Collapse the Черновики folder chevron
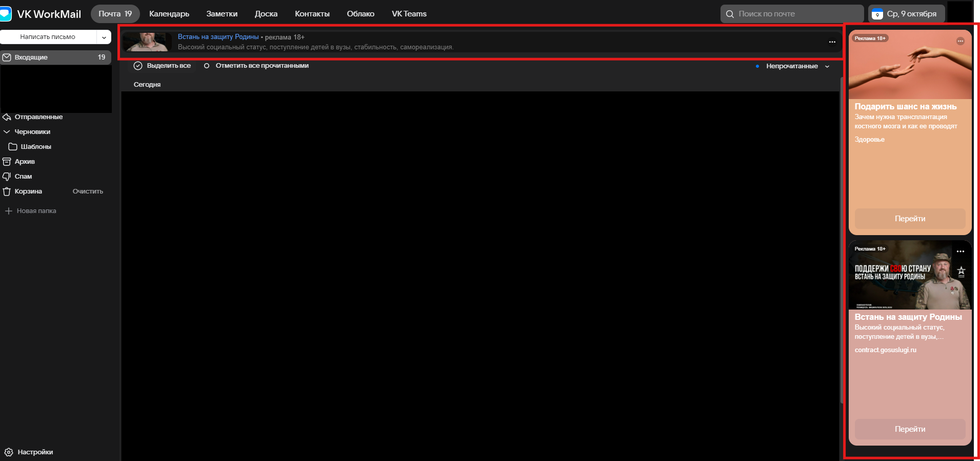This screenshot has height=461, width=980. (x=7, y=132)
